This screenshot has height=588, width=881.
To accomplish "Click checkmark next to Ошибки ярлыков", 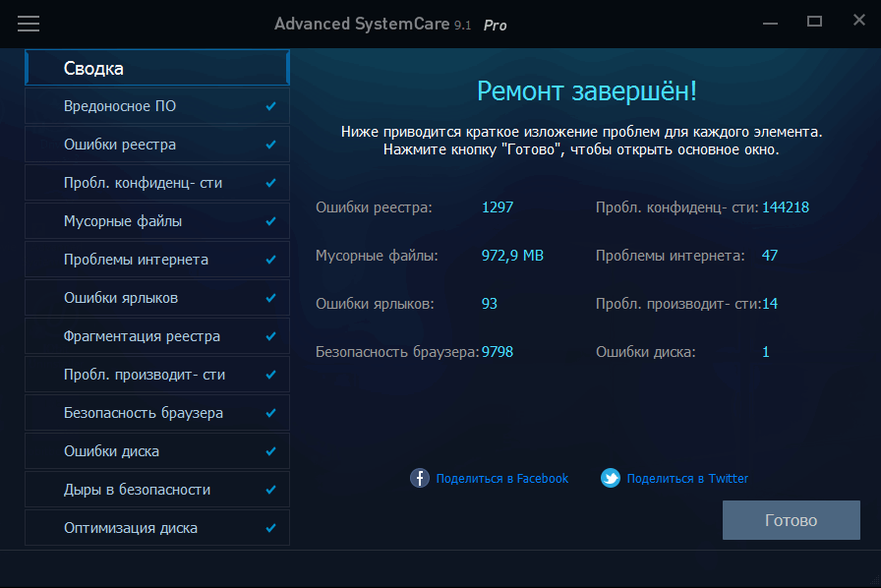I will tap(270, 297).
